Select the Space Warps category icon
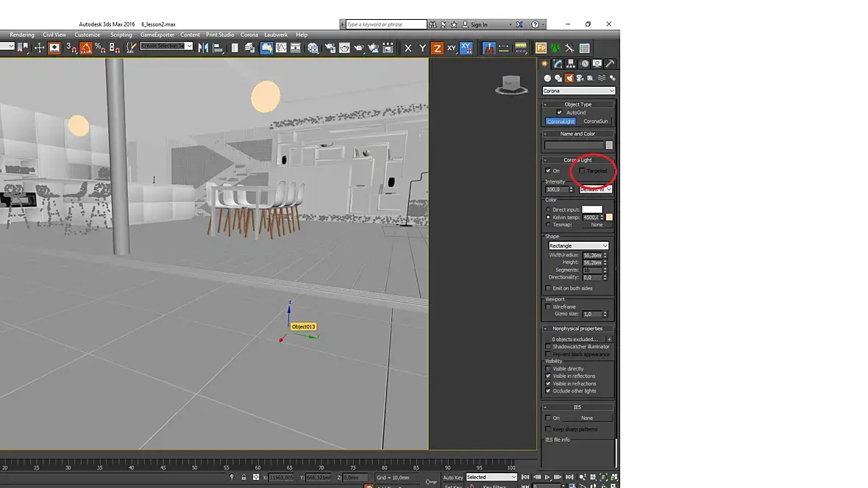The image size is (868, 488). [x=602, y=78]
